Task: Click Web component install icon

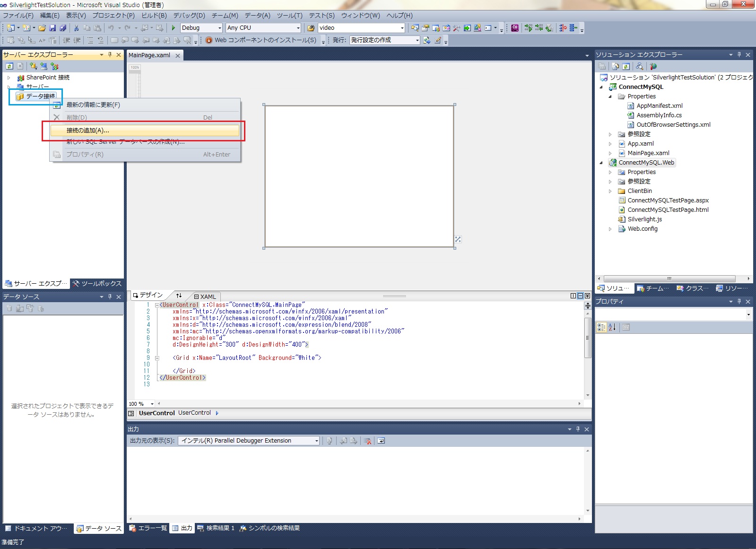Action: tap(209, 40)
